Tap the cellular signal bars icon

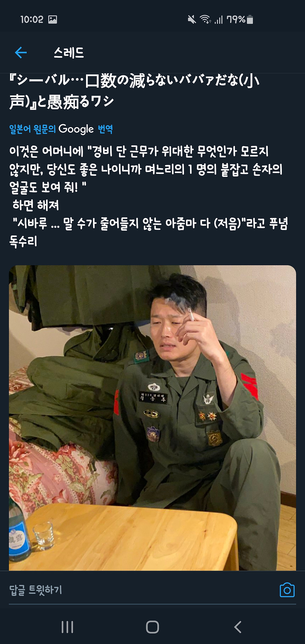(x=218, y=20)
